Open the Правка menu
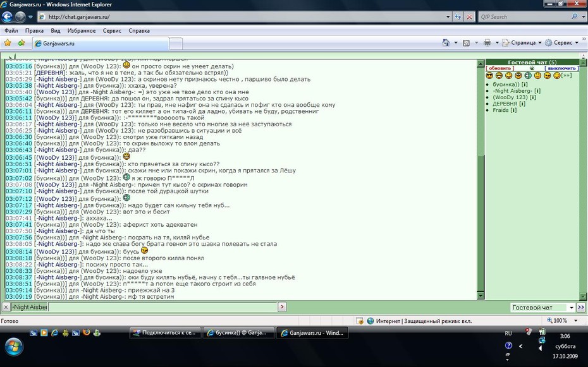Screen dimensions: 588x367 coord(34,31)
